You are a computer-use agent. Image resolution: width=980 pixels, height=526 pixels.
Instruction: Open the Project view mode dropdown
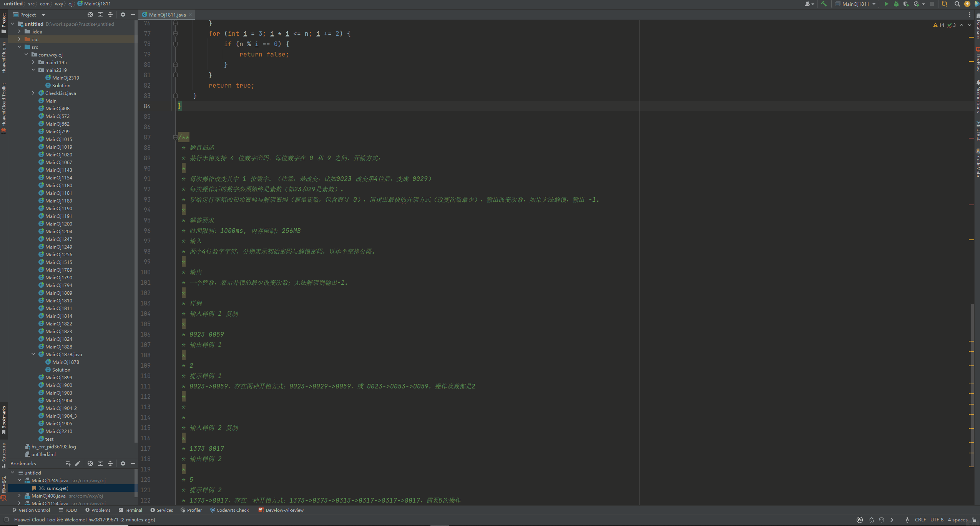point(43,15)
